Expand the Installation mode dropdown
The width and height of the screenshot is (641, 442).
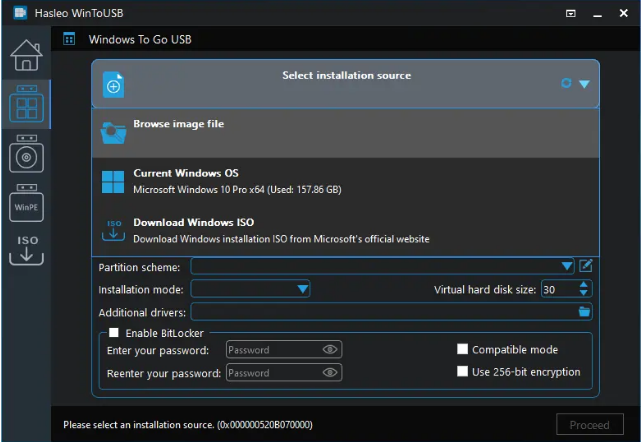(x=303, y=289)
